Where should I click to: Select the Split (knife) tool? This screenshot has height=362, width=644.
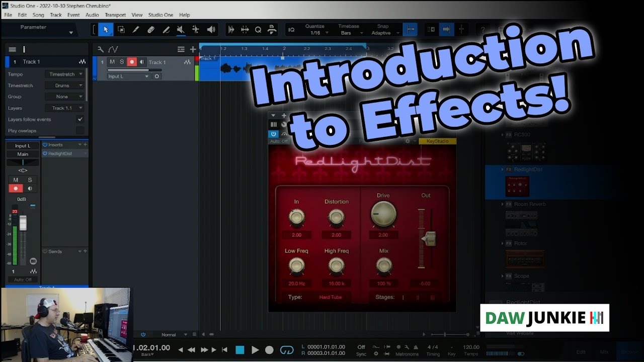click(x=136, y=30)
